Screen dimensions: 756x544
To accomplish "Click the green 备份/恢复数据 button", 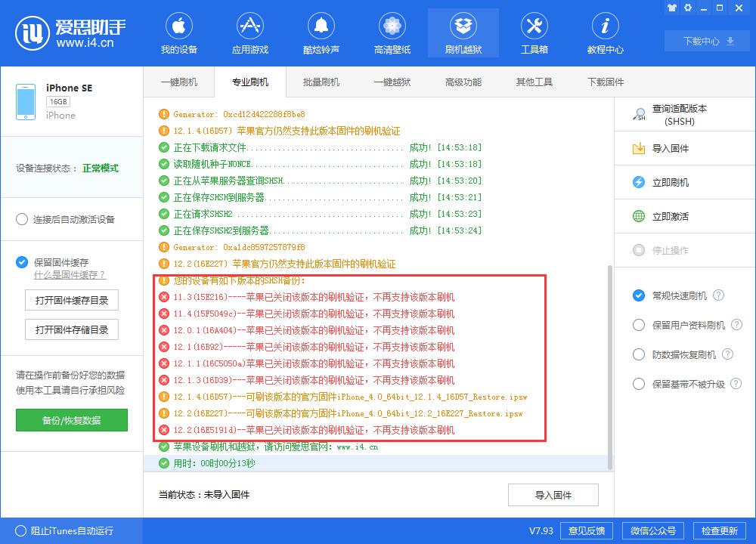I will pos(71,420).
